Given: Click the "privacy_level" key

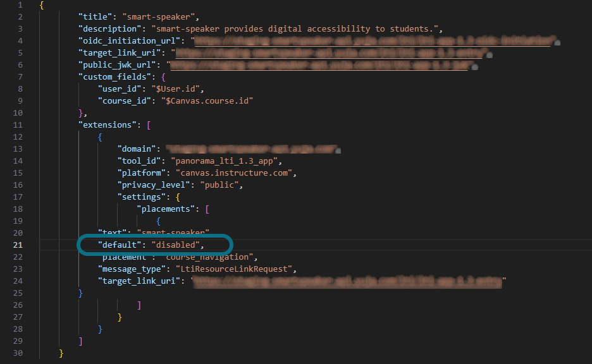Looking at the screenshot, I should pyautogui.click(x=153, y=185).
